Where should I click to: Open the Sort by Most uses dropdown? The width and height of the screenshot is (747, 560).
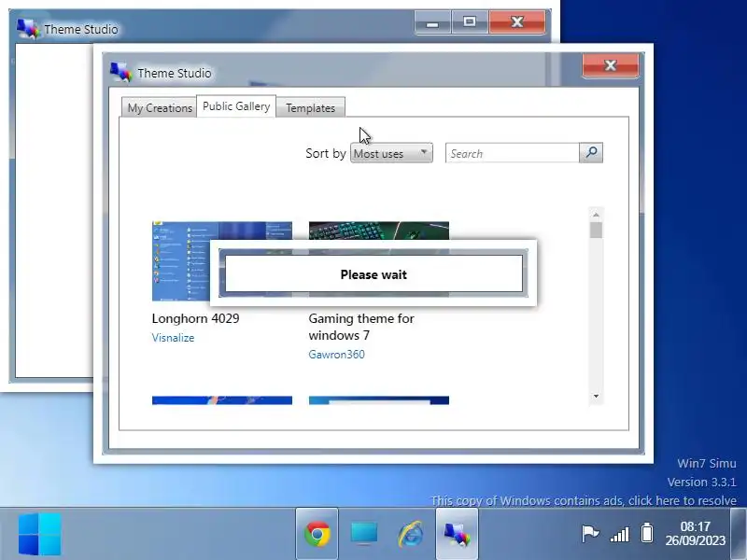point(391,153)
